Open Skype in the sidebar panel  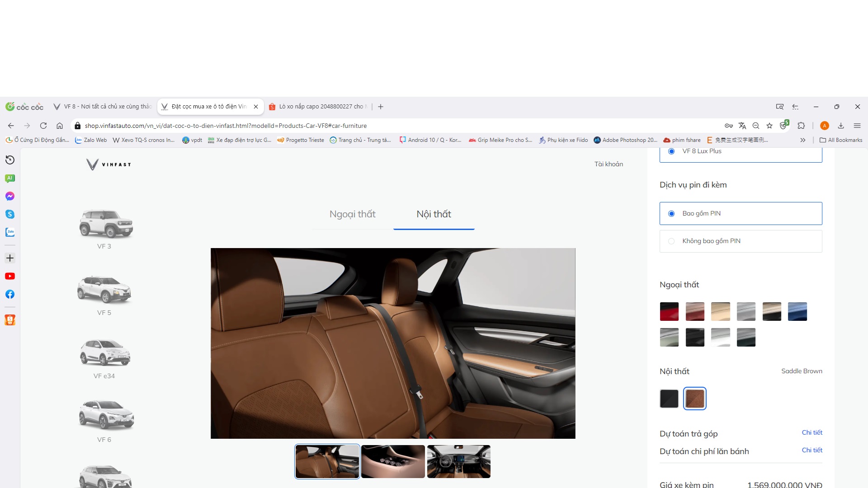tap(10, 214)
